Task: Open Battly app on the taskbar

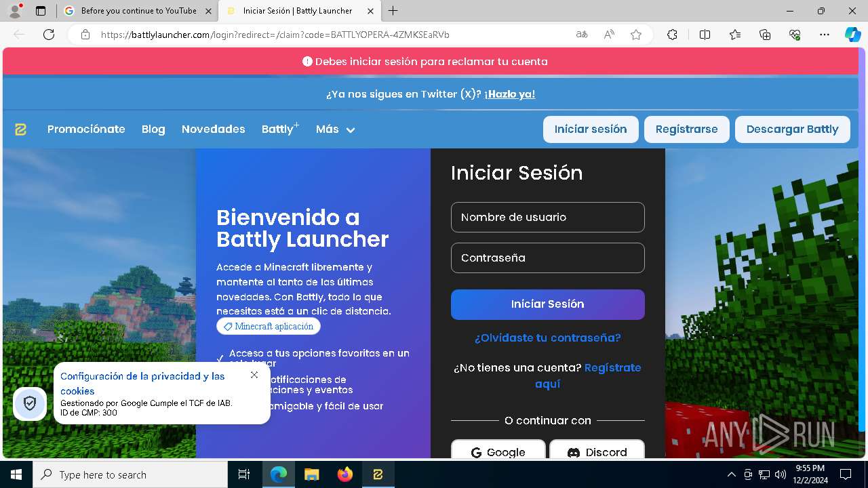Action: 378,474
